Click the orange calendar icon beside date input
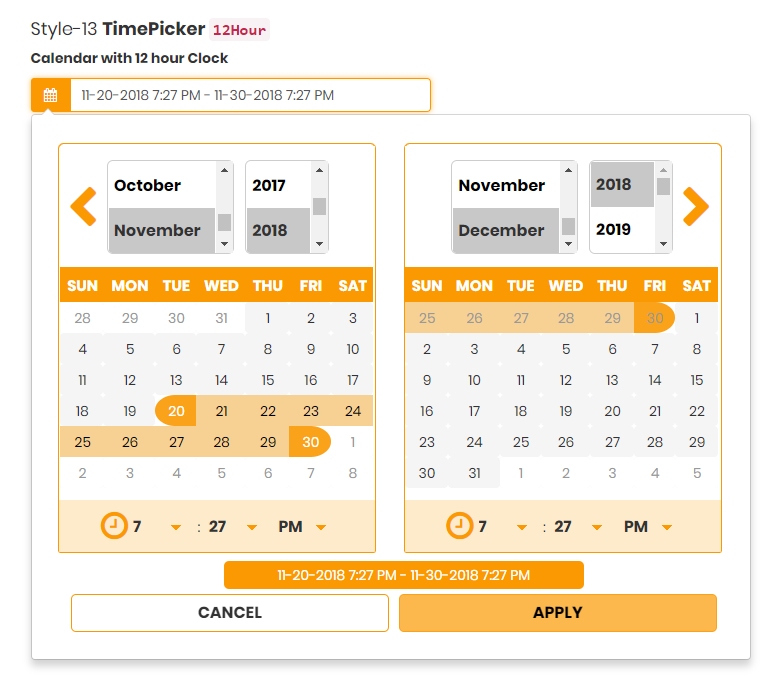This screenshot has height=693, width=784. (x=50, y=95)
